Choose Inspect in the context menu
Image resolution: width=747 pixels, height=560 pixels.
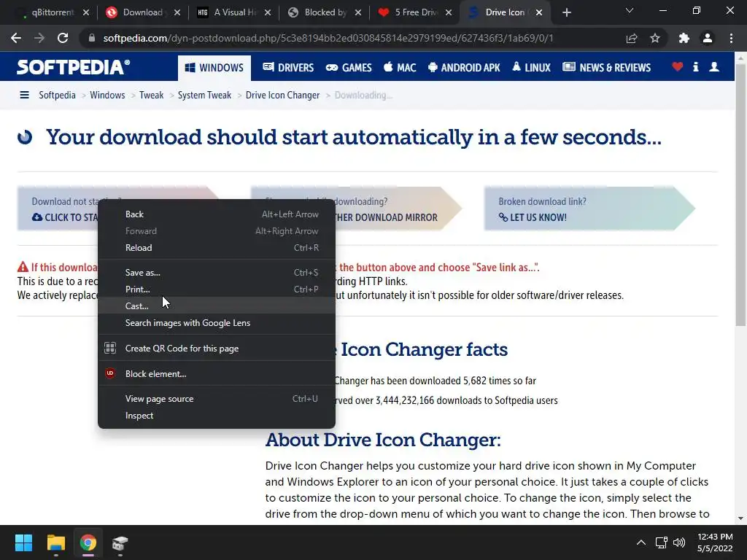[x=216, y=415]
